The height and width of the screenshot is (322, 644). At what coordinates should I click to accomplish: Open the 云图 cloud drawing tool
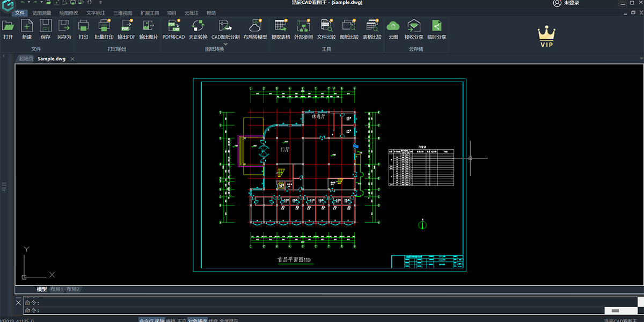point(392,27)
